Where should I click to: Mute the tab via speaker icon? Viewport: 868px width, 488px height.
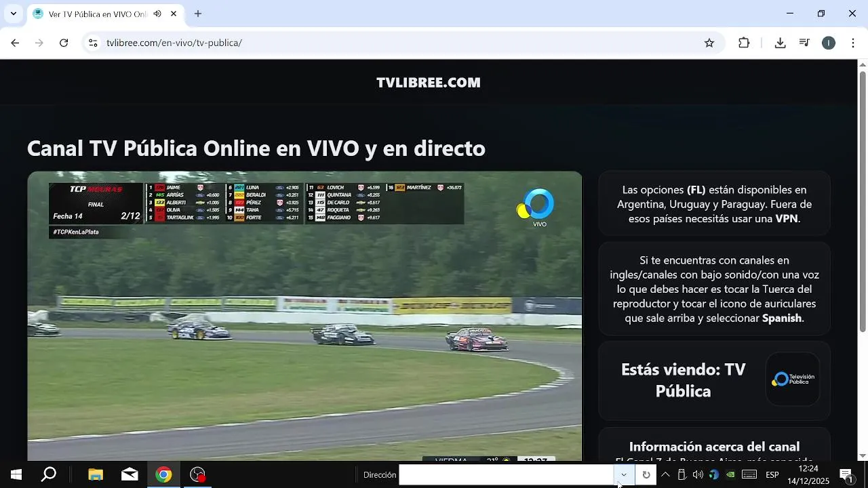pyautogui.click(x=157, y=14)
